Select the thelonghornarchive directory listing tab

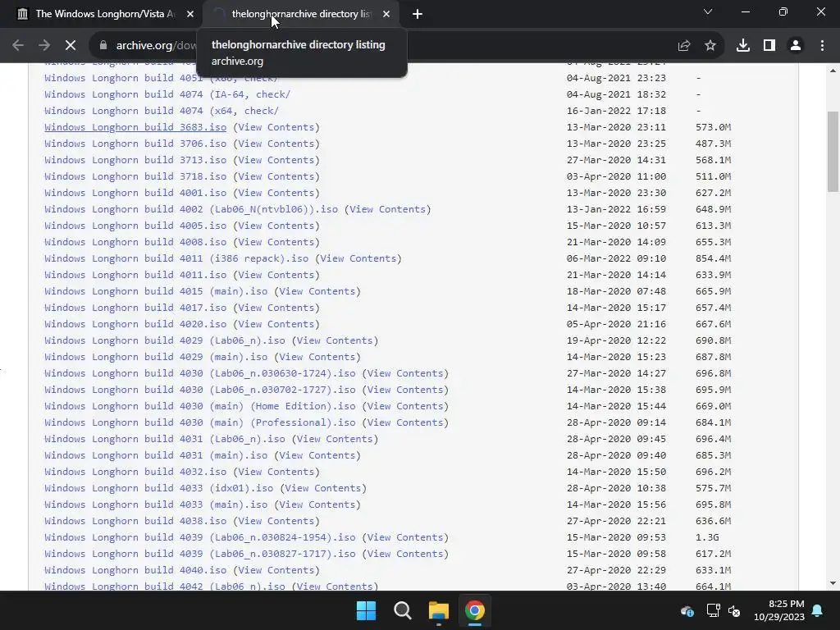[302, 14]
